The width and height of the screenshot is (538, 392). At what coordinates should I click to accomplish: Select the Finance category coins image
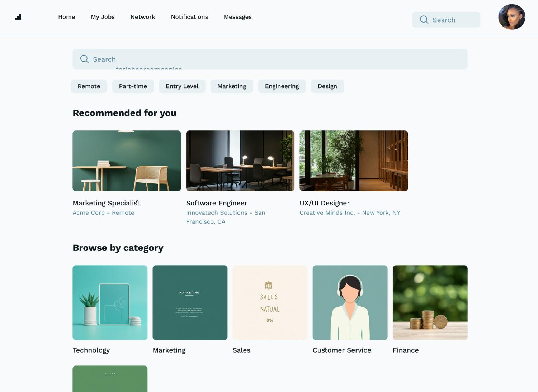coord(430,303)
